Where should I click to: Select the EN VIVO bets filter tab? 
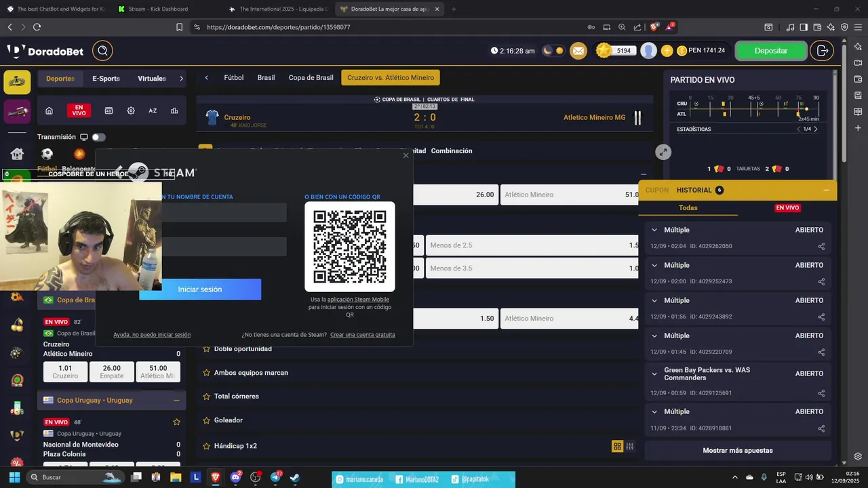[x=787, y=208]
